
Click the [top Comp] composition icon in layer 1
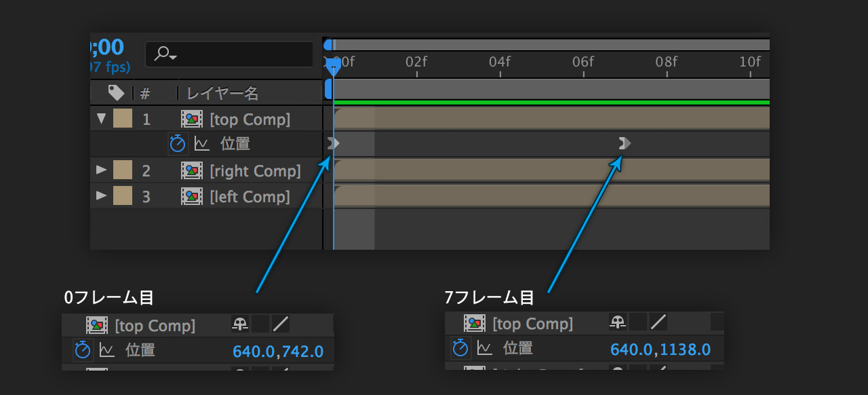pyautogui.click(x=192, y=119)
